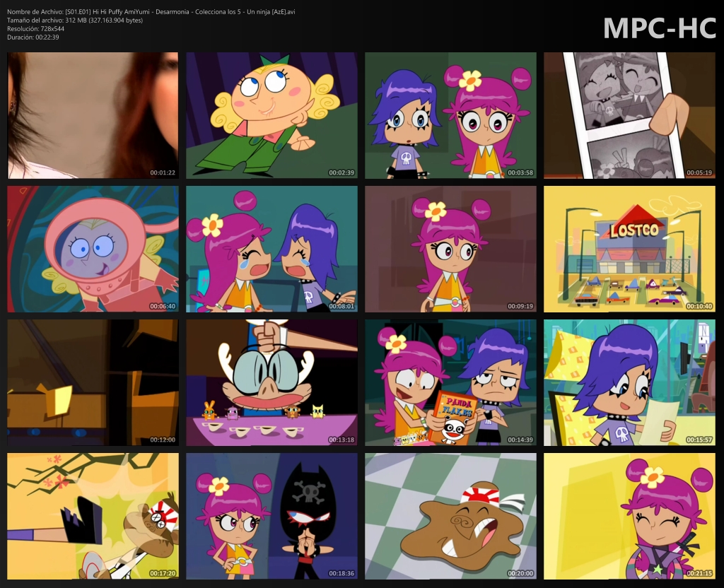Image resolution: width=724 pixels, height=588 pixels.
Task: Select the masked ninja thumbnail at 00:18:36
Action: [x=271, y=516]
